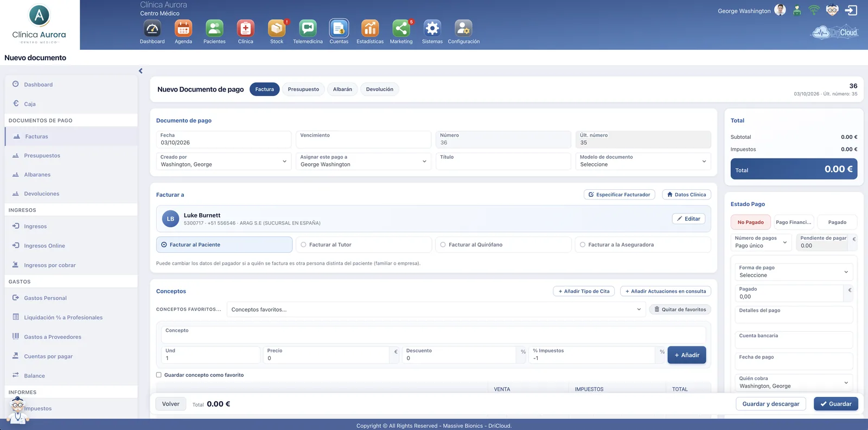Expand the Asignar este pago a dropdown
Image resolution: width=868 pixels, height=430 pixels.
[x=363, y=161]
